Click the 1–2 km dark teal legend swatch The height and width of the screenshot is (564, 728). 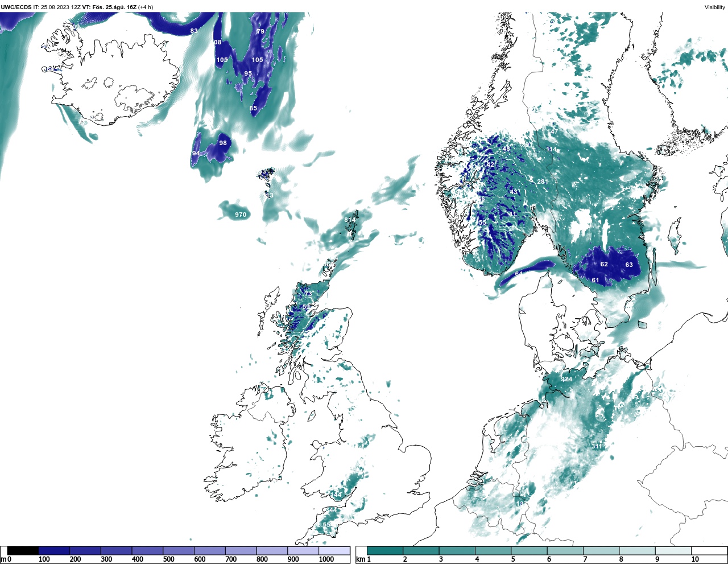click(x=385, y=550)
